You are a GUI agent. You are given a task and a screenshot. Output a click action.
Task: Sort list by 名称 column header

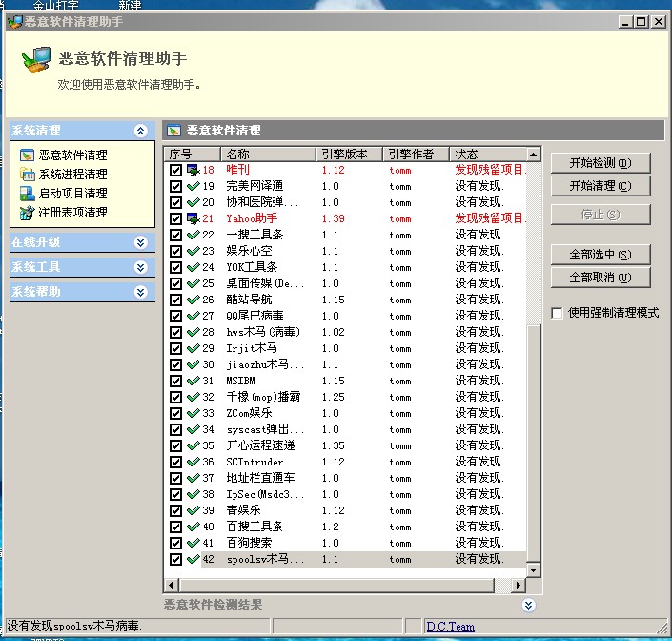268,154
